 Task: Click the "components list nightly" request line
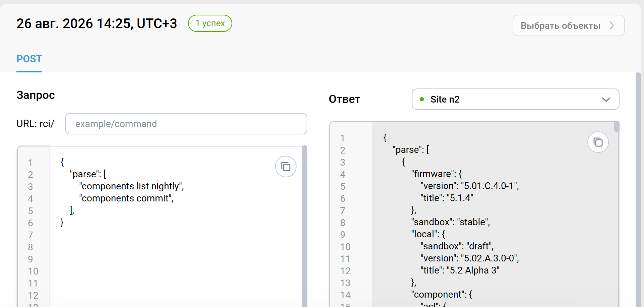(x=132, y=186)
